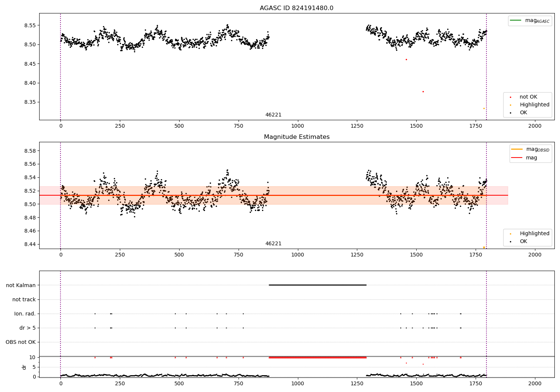
Task: Click the 2000 x-tick under the top plot
Action: (x=535, y=126)
